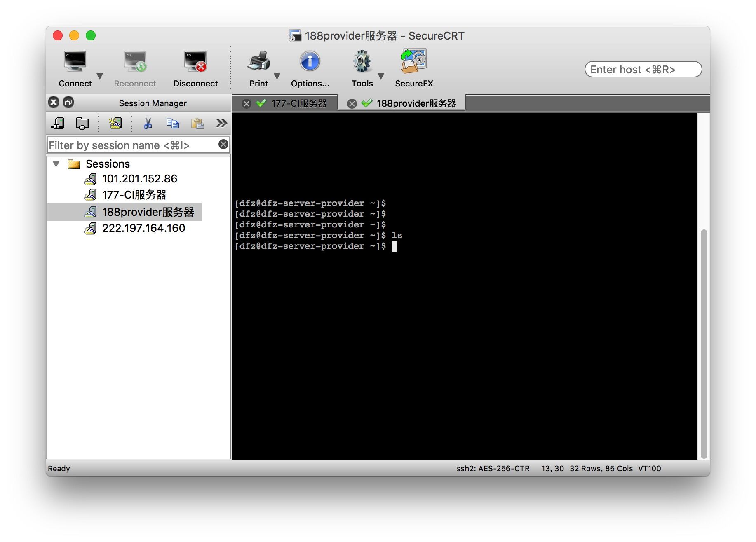Screen dimensions: 756x542
Task: Click inside the Enter host field
Action: 642,69
